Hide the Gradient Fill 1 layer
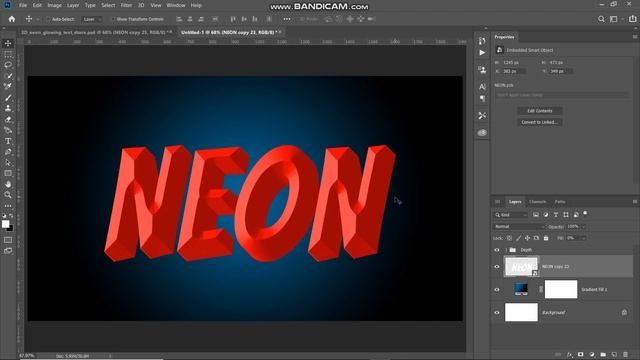The height and width of the screenshot is (360, 640). point(497,290)
